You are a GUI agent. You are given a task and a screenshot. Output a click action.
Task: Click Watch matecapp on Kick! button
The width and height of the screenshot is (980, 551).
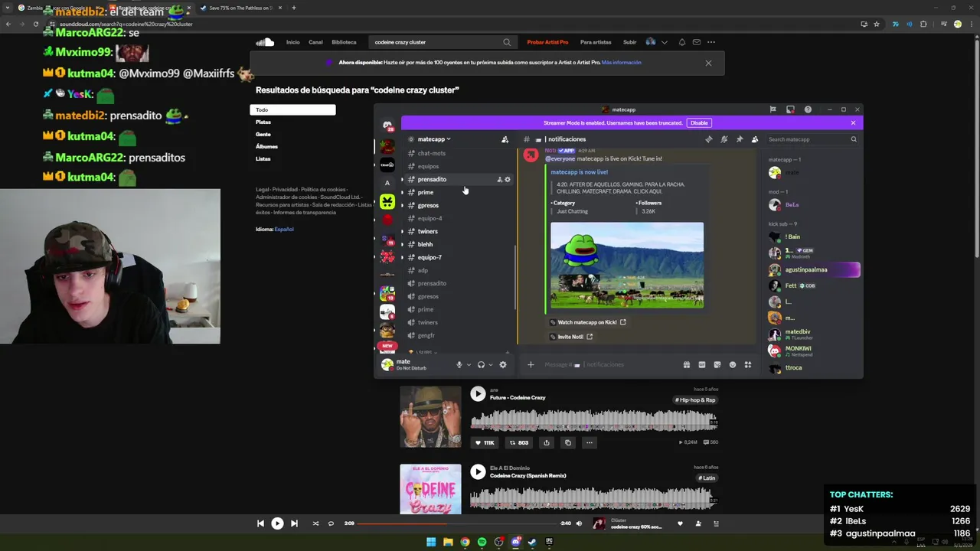point(587,322)
